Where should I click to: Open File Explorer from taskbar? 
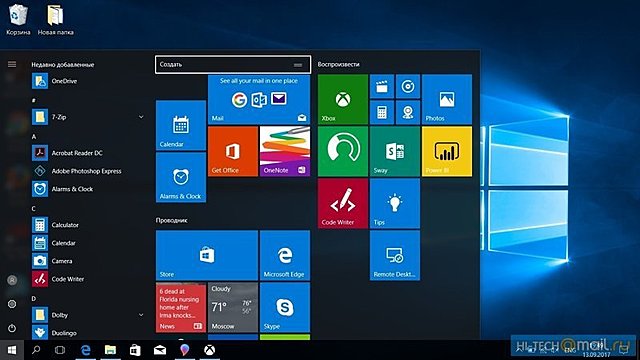110,350
